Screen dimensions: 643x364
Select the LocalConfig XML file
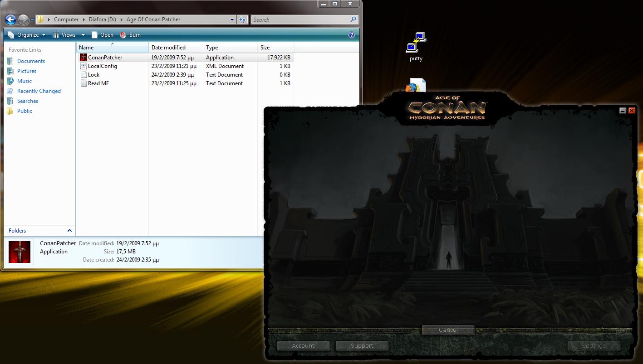185,66
